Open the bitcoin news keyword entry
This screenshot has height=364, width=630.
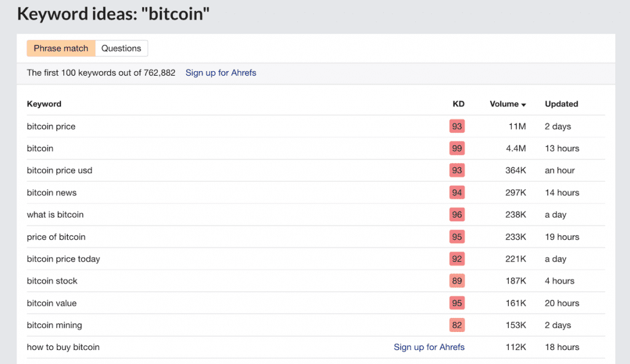pos(52,192)
